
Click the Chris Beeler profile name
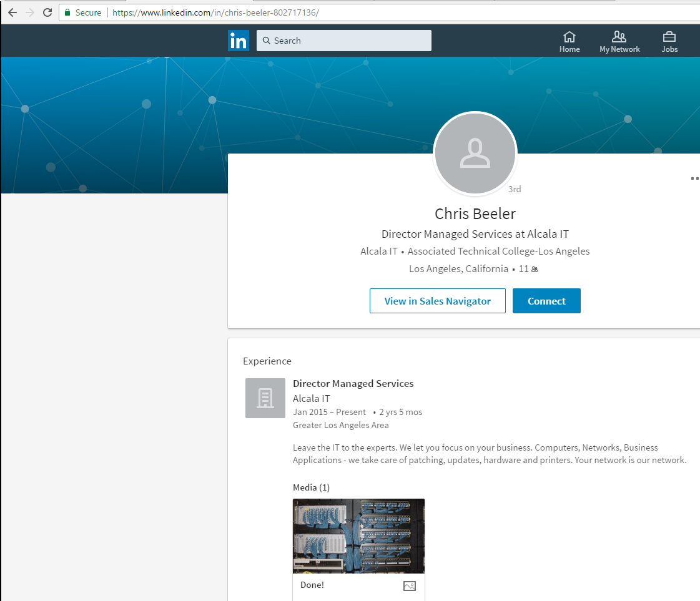tap(475, 213)
